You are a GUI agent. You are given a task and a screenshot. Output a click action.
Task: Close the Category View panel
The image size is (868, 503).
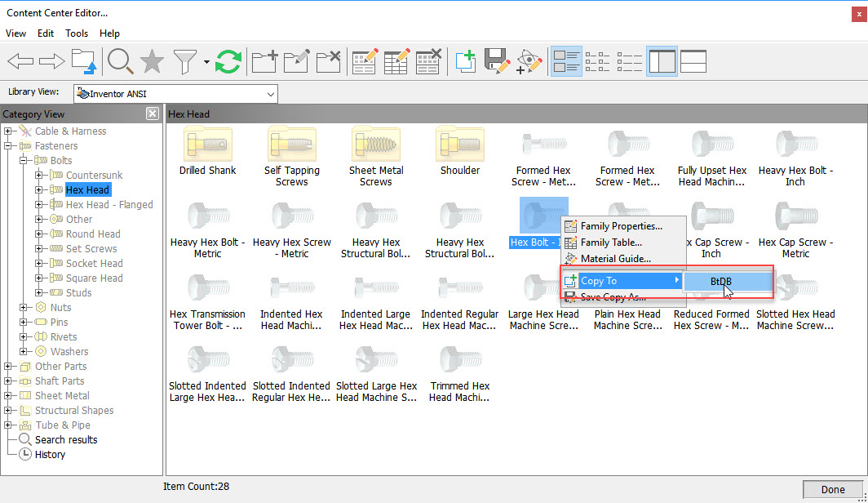(x=152, y=114)
